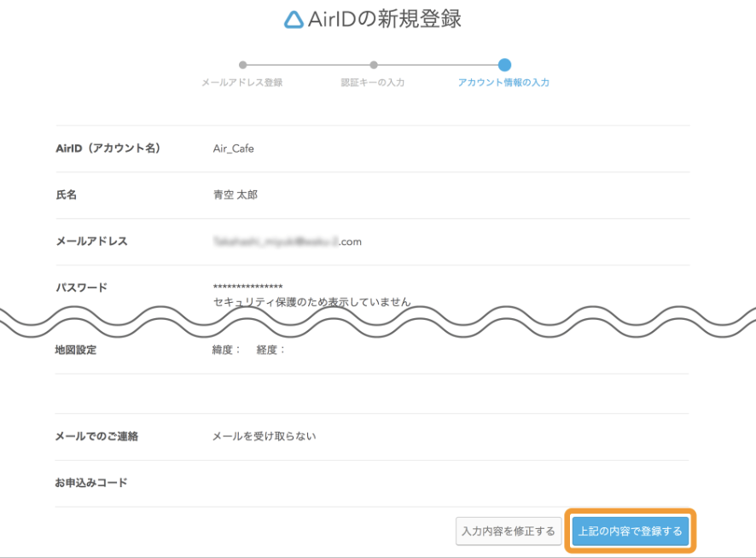
Task: Click the AirID triangle logo icon
Action: pyautogui.click(x=294, y=20)
